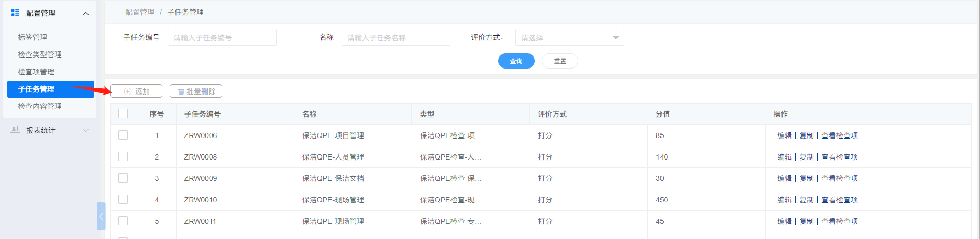Click 复制 for row ZRW0011
Screen dimensions: 980x239
[807, 221]
